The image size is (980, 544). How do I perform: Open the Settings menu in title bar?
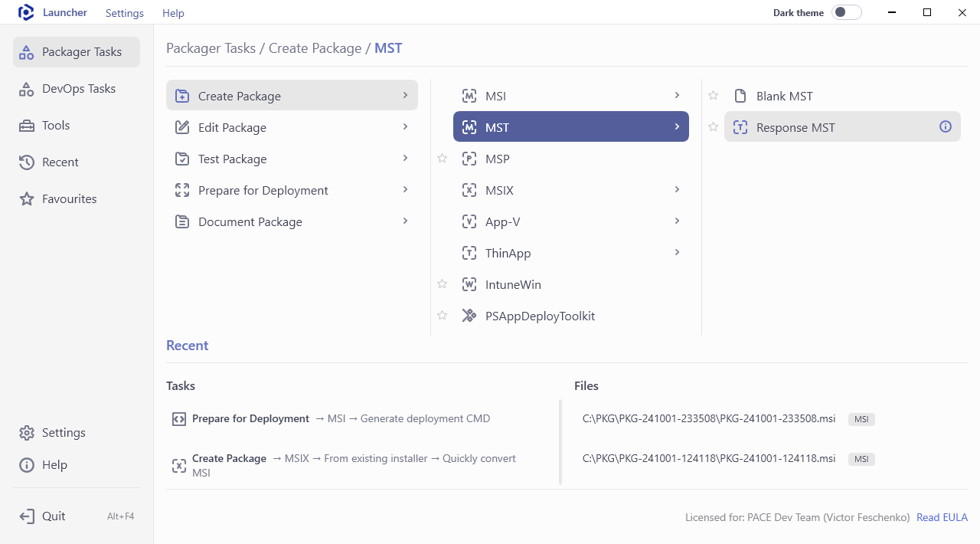point(125,13)
